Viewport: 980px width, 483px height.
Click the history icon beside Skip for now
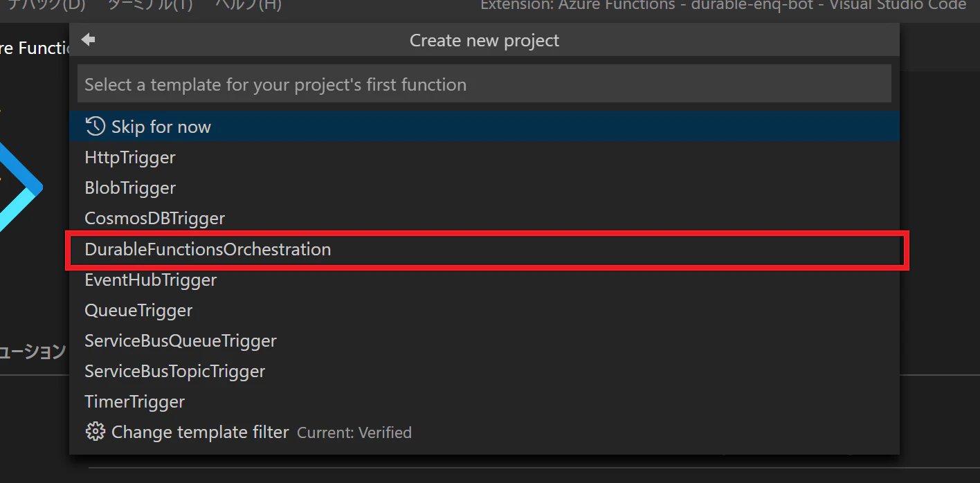(95, 126)
